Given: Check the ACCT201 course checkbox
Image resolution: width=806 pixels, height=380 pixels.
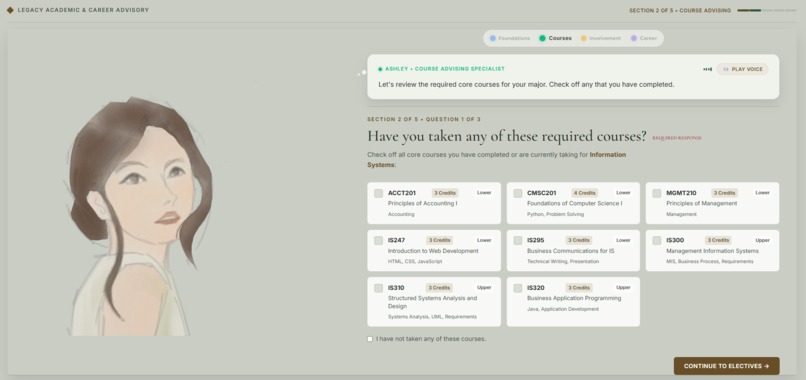Looking at the screenshot, I should pos(378,193).
